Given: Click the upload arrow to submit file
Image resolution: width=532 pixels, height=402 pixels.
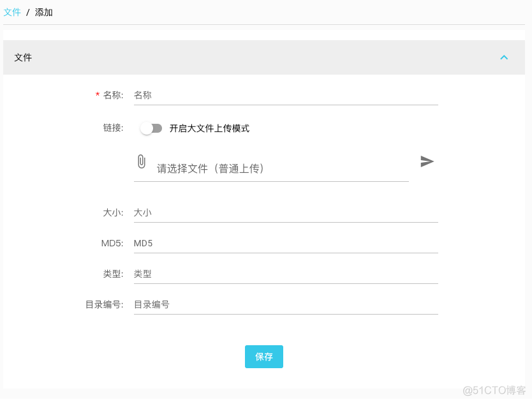Looking at the screenshot, I should pos(427,161).
